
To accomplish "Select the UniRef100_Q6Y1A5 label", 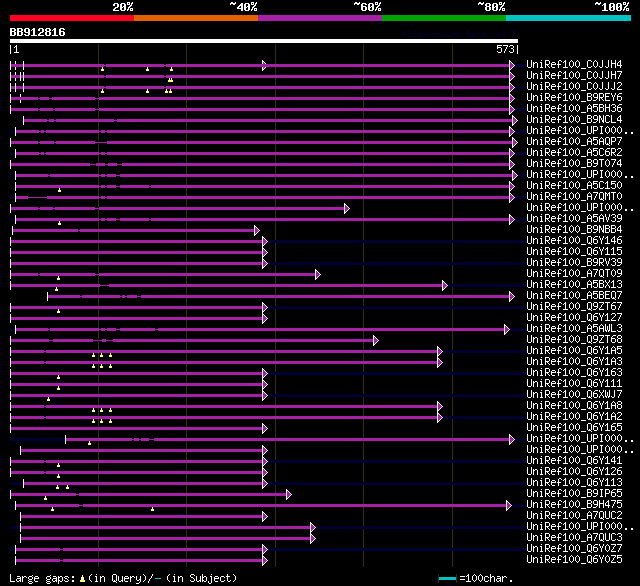I will (x=574, y=351).
